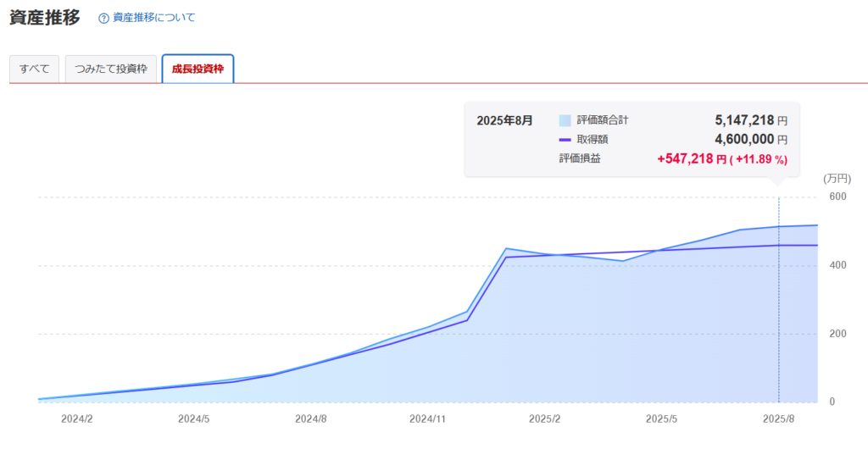Click the 2025/2 x-axis label
Viewport: 868px width, 449px height.
tap(544, 419)
